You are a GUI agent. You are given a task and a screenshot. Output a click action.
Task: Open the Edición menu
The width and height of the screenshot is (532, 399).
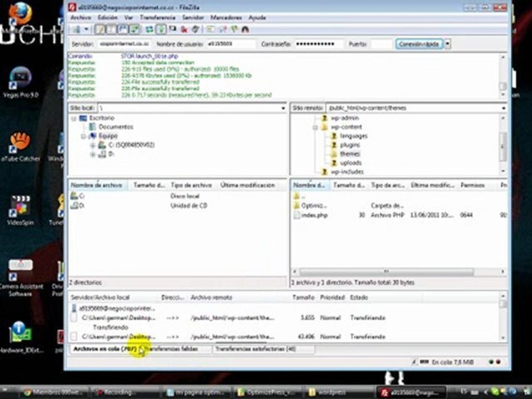tap(108, 18)
